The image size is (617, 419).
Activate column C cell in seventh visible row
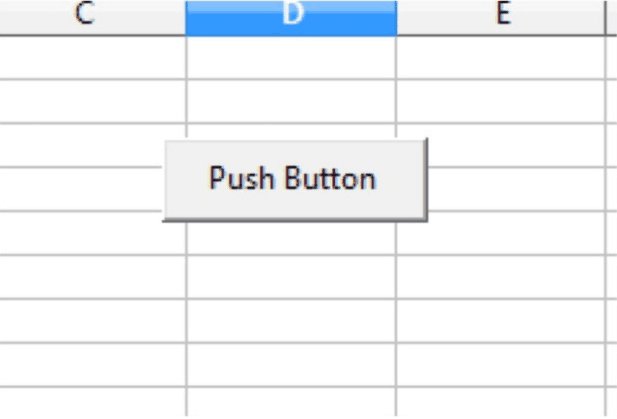[x=92, y=321]
